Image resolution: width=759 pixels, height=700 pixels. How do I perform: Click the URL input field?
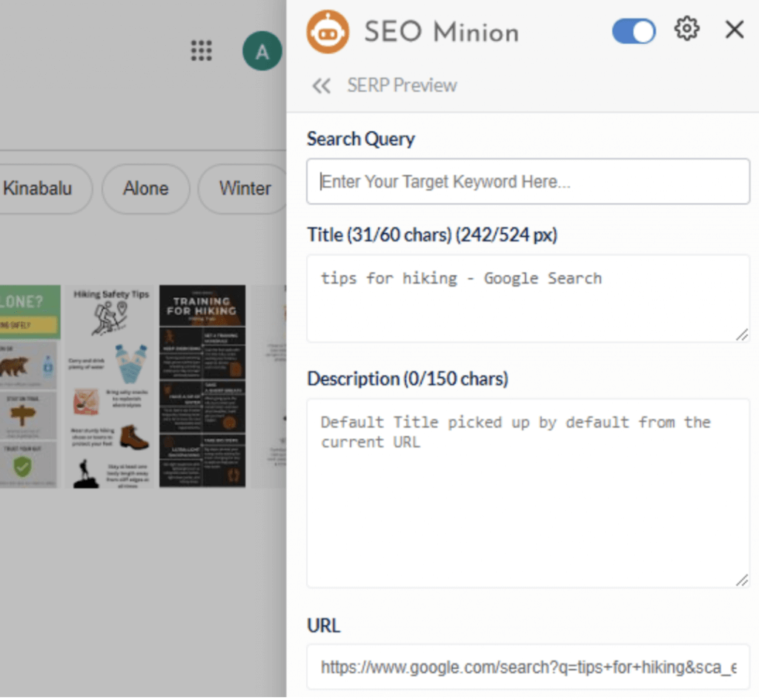pos(528,667)
